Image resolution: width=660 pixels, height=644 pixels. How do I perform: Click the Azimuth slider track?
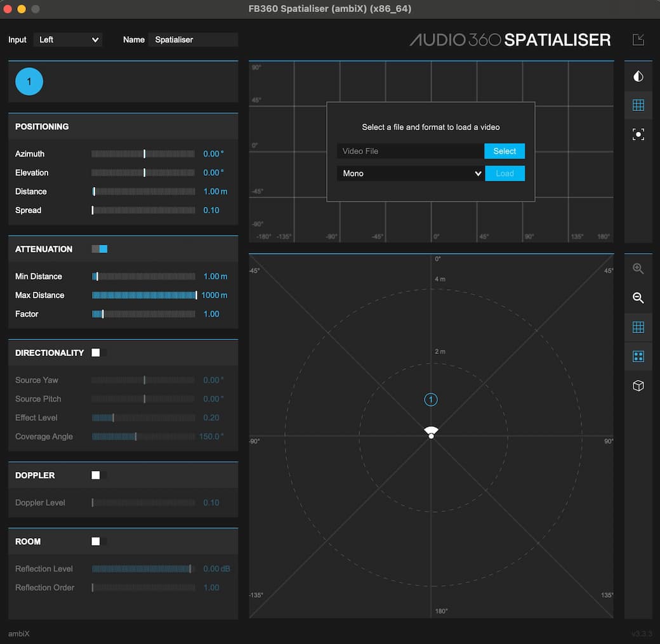(x=143, y=154)
